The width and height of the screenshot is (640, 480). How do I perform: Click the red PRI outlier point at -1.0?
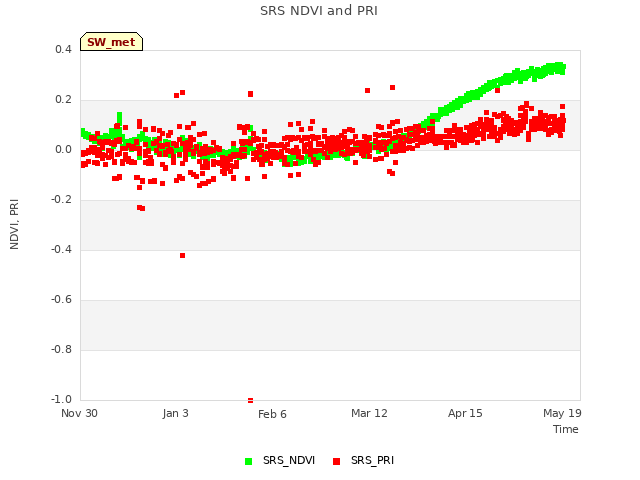(251, 400)
